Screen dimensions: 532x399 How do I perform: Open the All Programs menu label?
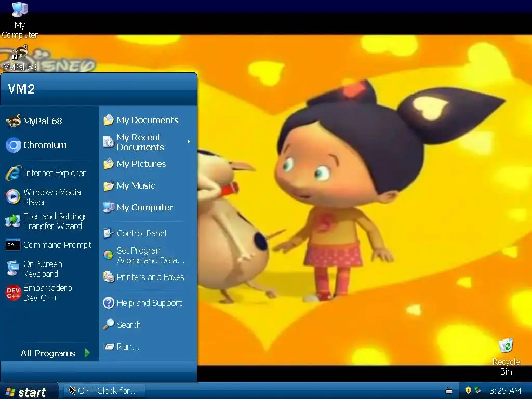pyautogui.click(x=47, y=353)
